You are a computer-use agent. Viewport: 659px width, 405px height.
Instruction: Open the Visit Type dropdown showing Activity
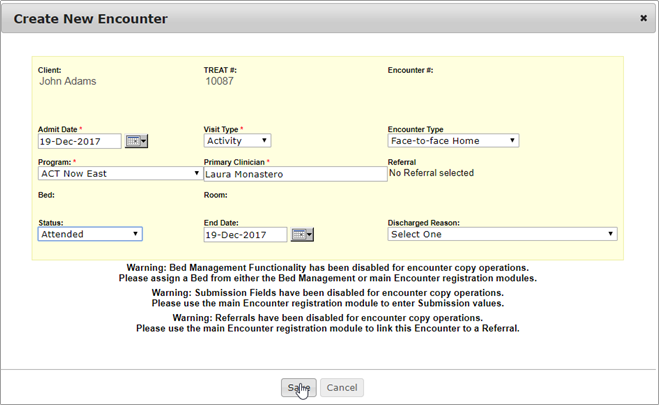tap(237, 140)
